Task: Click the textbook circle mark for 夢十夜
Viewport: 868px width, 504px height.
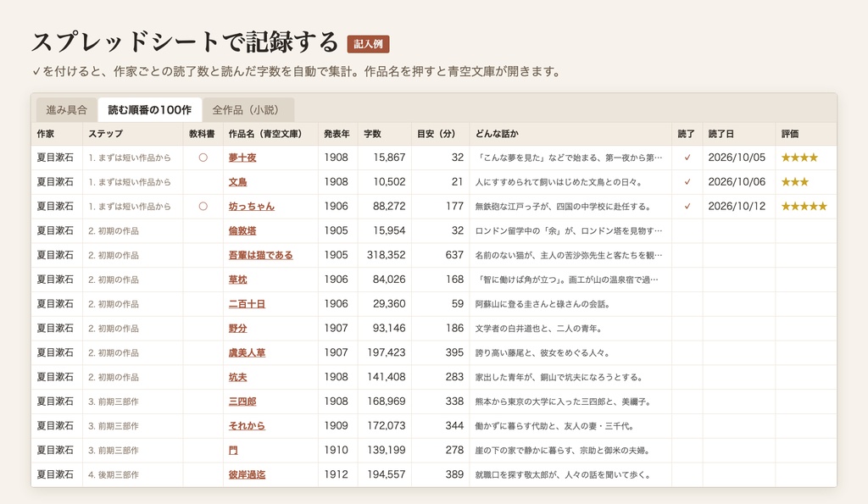Action: point(203,158)
